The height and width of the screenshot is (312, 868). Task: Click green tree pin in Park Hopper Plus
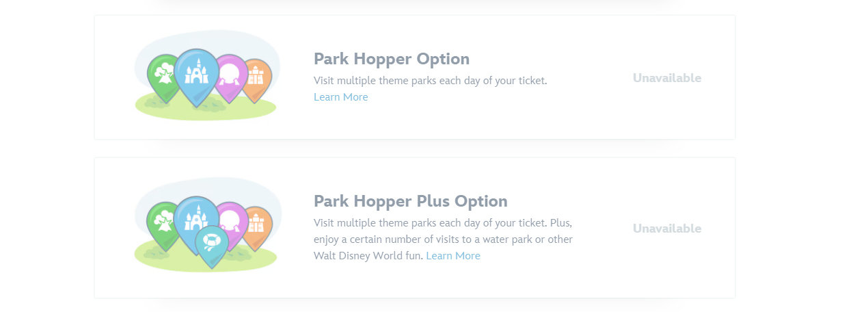pos(161,222)
